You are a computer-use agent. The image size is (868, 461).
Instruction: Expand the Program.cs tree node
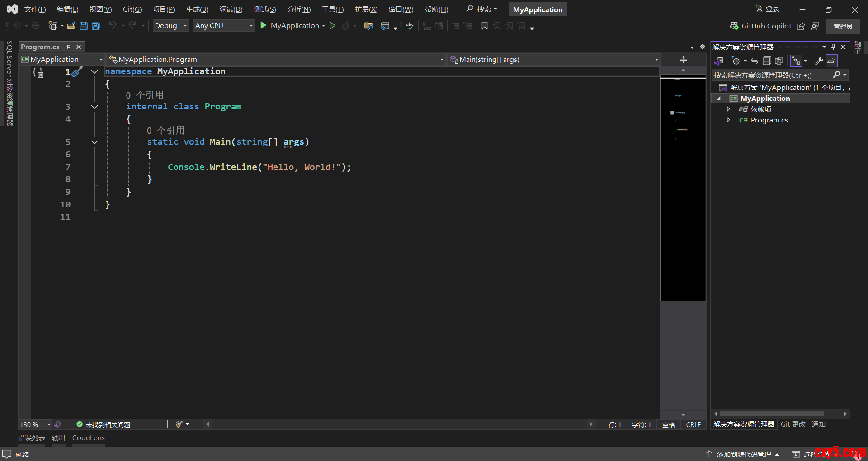[x=728, y=120]
